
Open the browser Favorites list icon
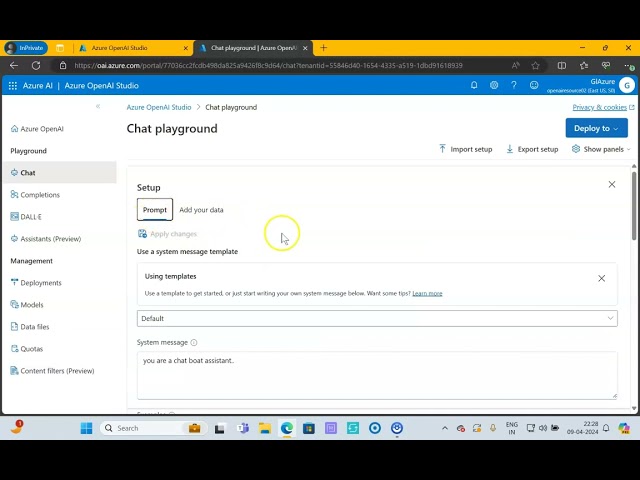tap(584, 65)
